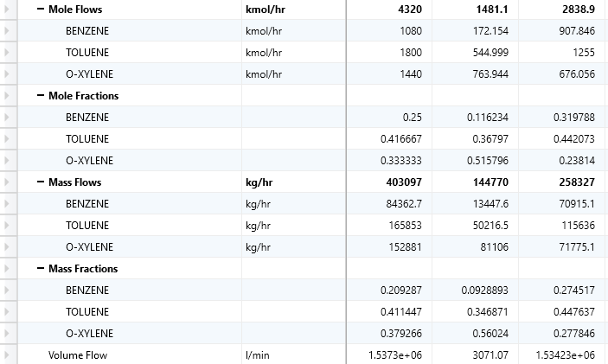
Task: Select benzene mass flow 84362.7
Action: pyautogui.click(x=404, y=204)
